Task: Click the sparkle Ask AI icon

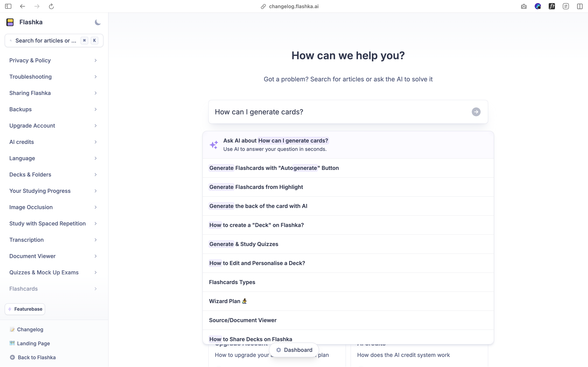Action: coord(214,145)
